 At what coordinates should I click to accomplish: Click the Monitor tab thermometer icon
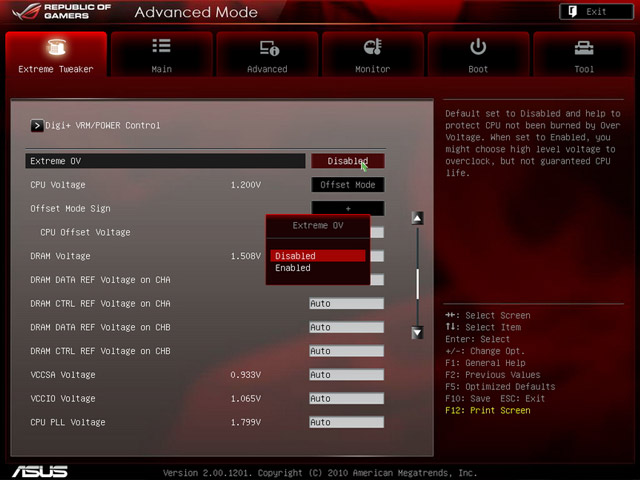point(373,47)
